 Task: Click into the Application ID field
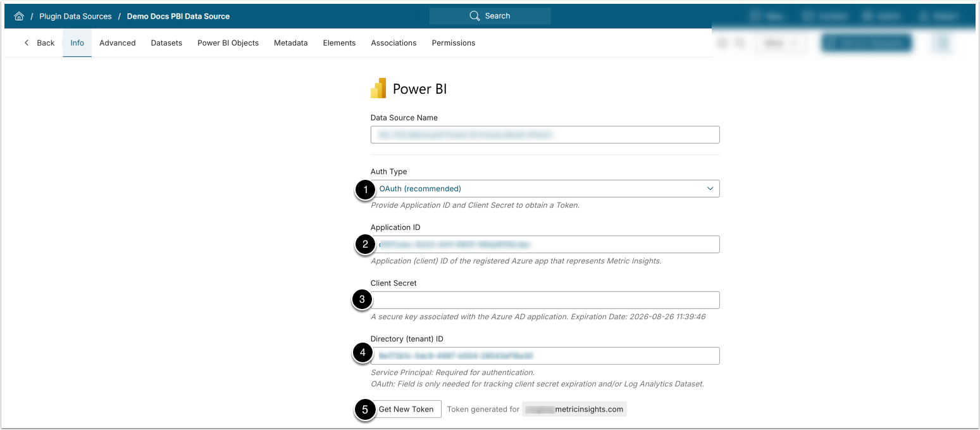[x=545, y=244]
